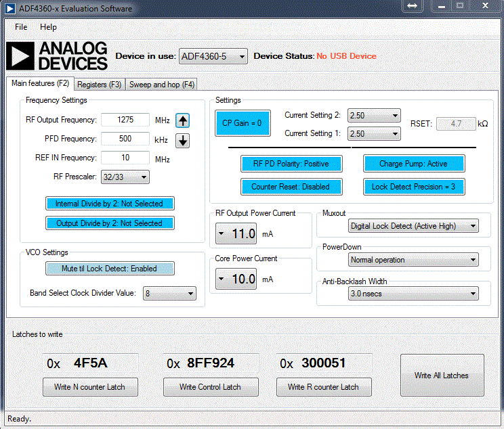
Task: Open the RF Prescaler dropdown
Action: [x=142, y=177]
